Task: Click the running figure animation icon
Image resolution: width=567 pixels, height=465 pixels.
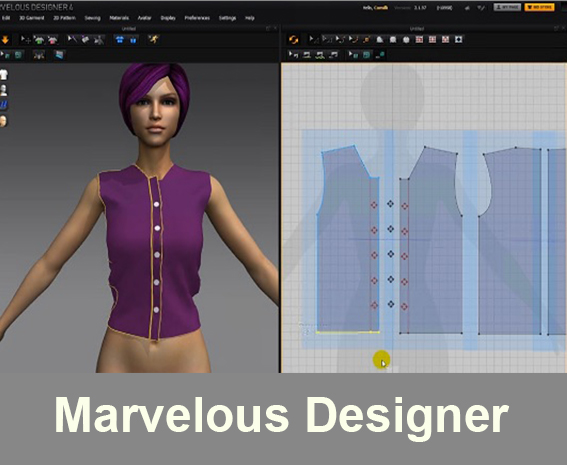Action: (154, 39)
